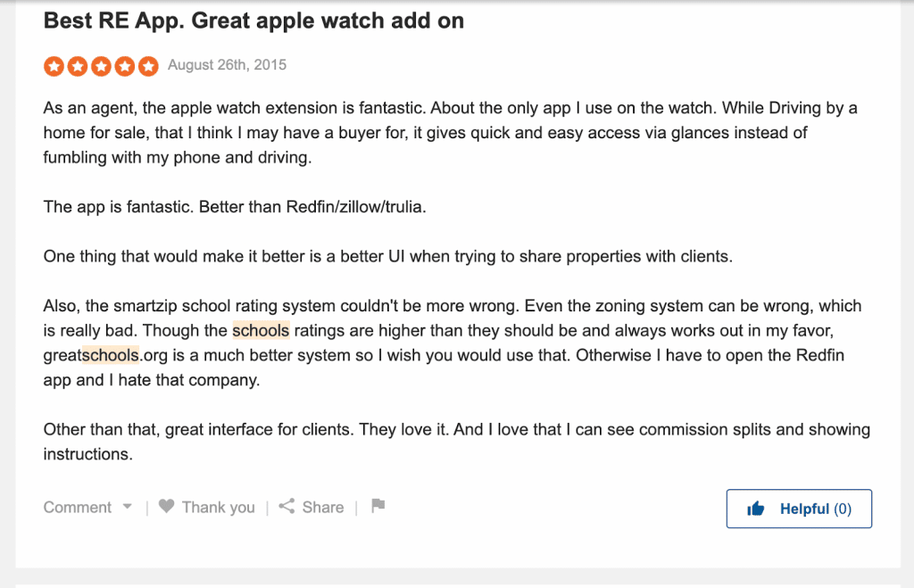Viewport: 914px width, 588px height.
Task: Flag this review with the flag icon
Action: (x=378, y=505)
